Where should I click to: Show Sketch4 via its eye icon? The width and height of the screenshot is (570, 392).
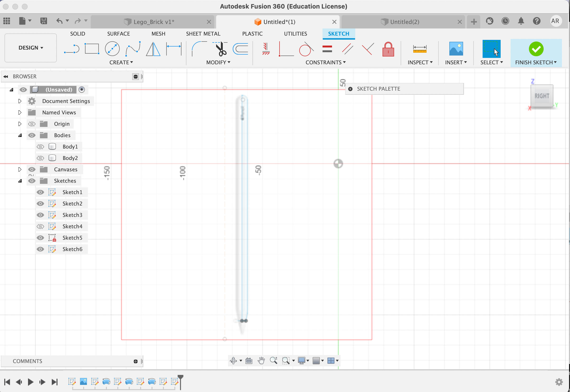40,226
